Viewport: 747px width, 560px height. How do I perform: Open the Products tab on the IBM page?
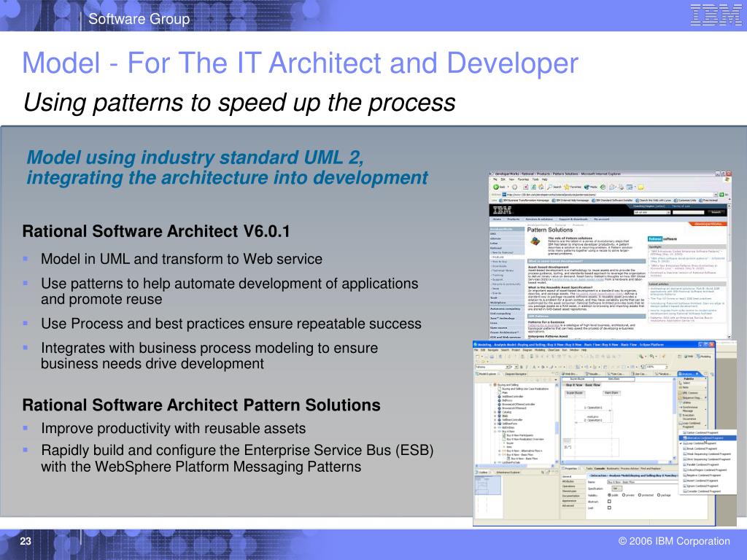513,219
